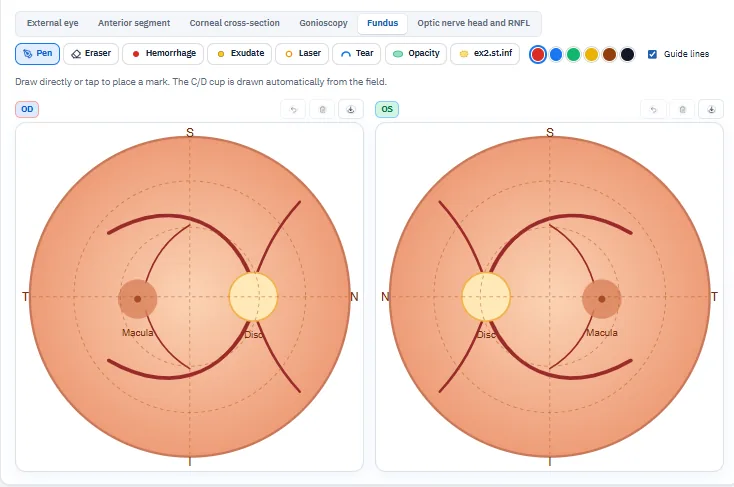The height and width of the screenshot is (487, 734).
Task: Open the Optic nerve head and RNFL tab
Action: [473, 23]
